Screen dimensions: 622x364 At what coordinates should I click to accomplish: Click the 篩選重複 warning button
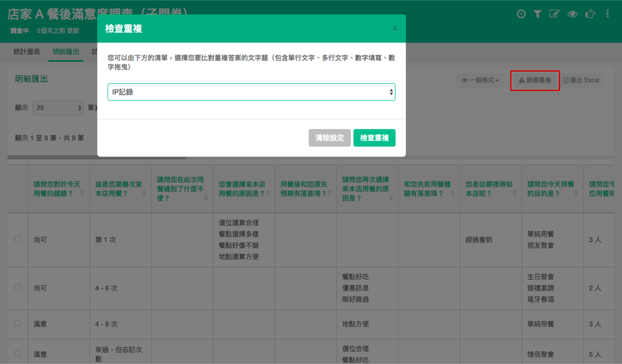coord(535,80)
